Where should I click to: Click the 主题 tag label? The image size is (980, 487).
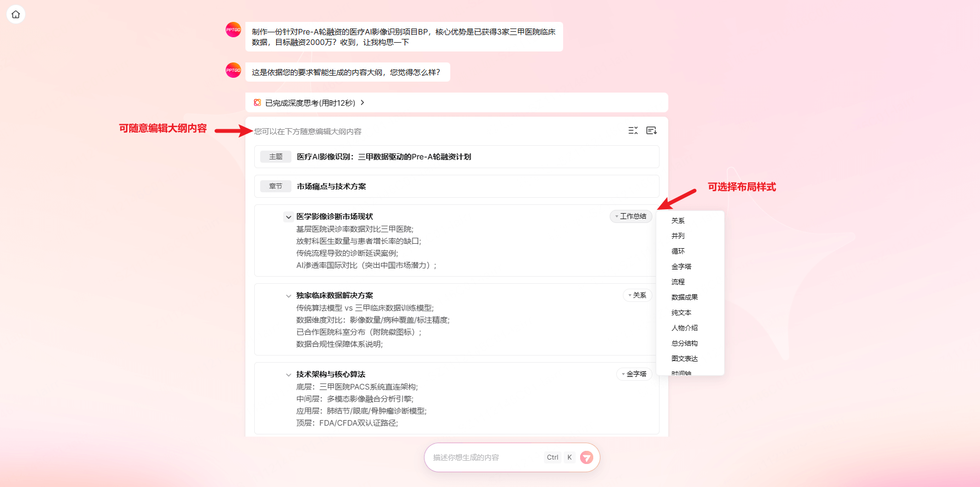point(276,157)
